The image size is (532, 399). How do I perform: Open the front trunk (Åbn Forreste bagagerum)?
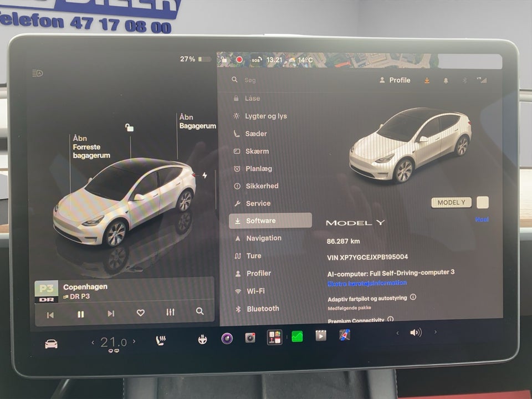pos(91,146)
